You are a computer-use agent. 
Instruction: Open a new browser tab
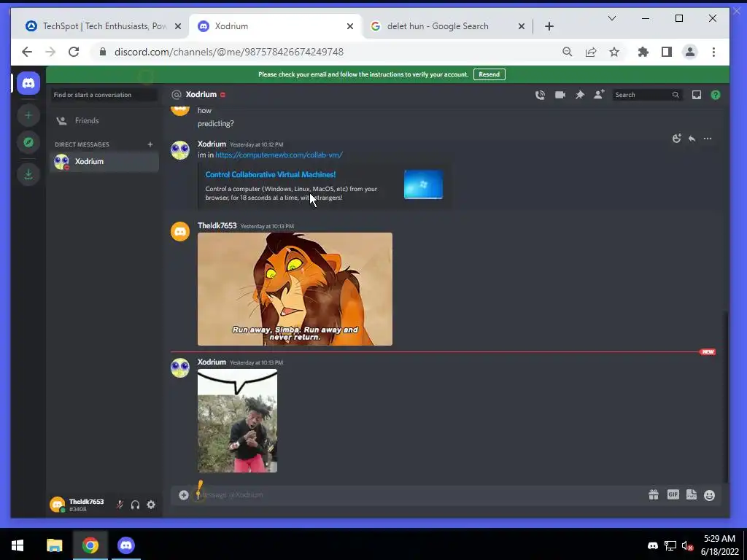(x=549, y=26)
